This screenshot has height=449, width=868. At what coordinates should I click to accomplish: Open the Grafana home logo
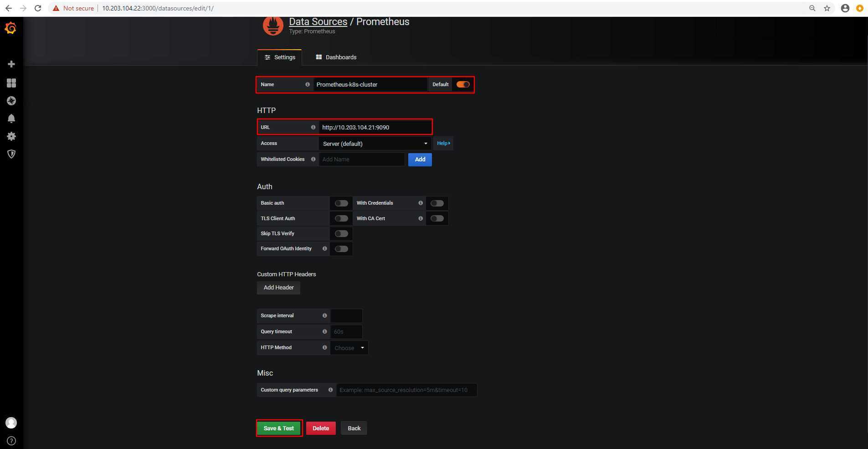pyautogui.click(x=11, y=28)
